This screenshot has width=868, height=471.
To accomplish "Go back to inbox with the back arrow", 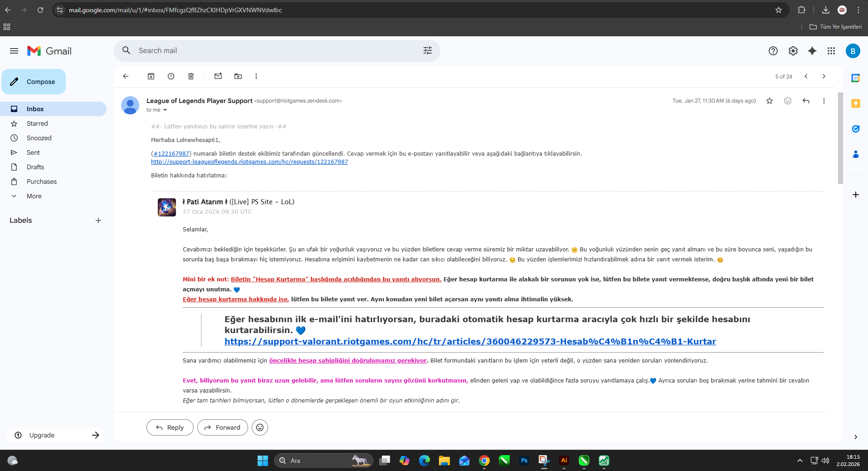I will click(x=126, y=76).
